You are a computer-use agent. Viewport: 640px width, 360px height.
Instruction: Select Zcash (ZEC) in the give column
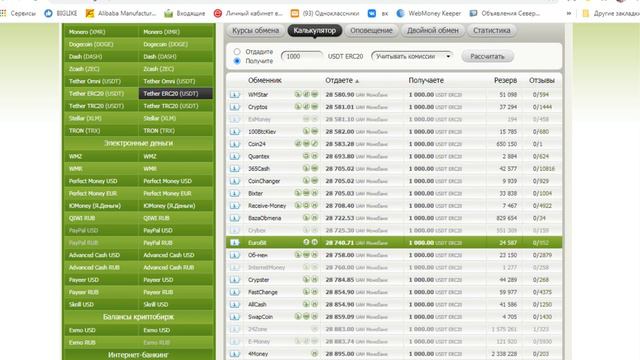(101, 69)
